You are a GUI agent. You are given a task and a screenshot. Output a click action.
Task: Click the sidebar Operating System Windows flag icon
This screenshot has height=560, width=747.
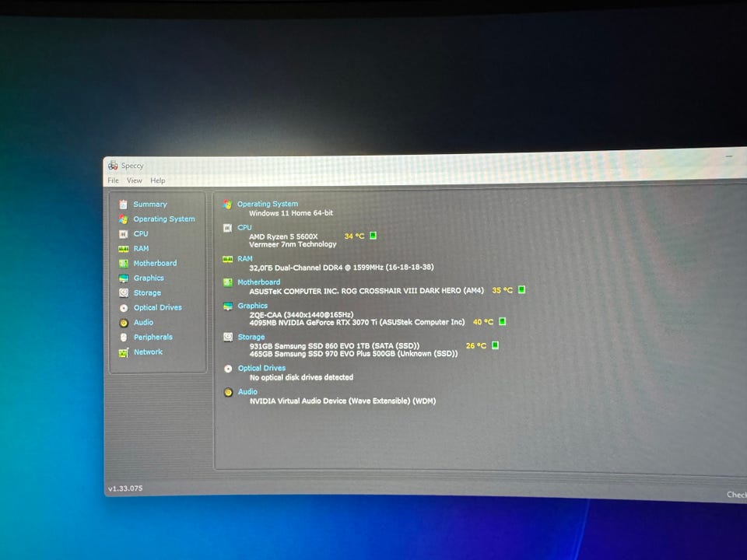point(124,219)
